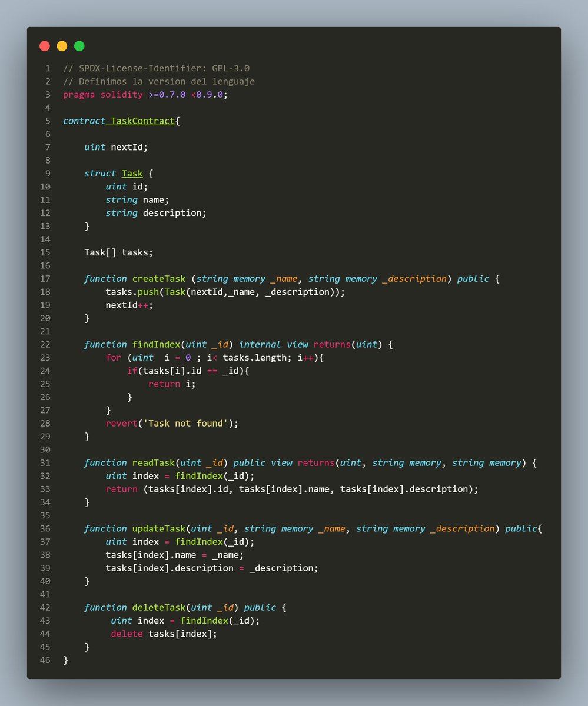Click the 'for (uint i = 0' loop line

coord(215,357)
